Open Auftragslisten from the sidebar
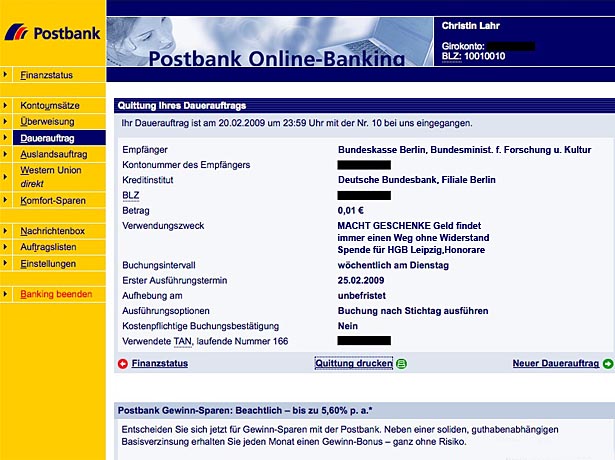 pyautogui.click(x=52, y=247)
